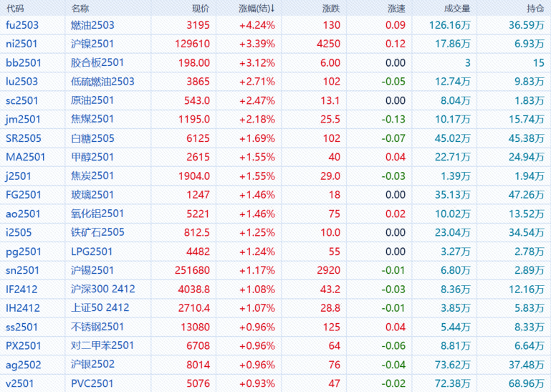The width and height of the screenshot is (551, 392).
Task: Sort the table by 涨跌 column
Action: [331, 9]
